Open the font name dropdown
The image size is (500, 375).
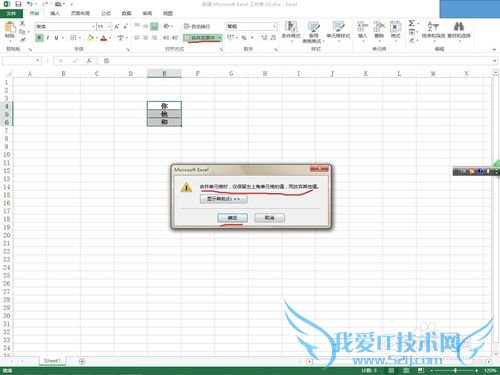(93, 26)
